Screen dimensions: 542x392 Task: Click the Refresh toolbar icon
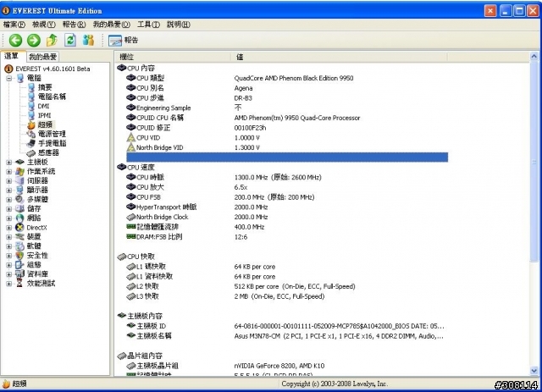tap(70, 40)
